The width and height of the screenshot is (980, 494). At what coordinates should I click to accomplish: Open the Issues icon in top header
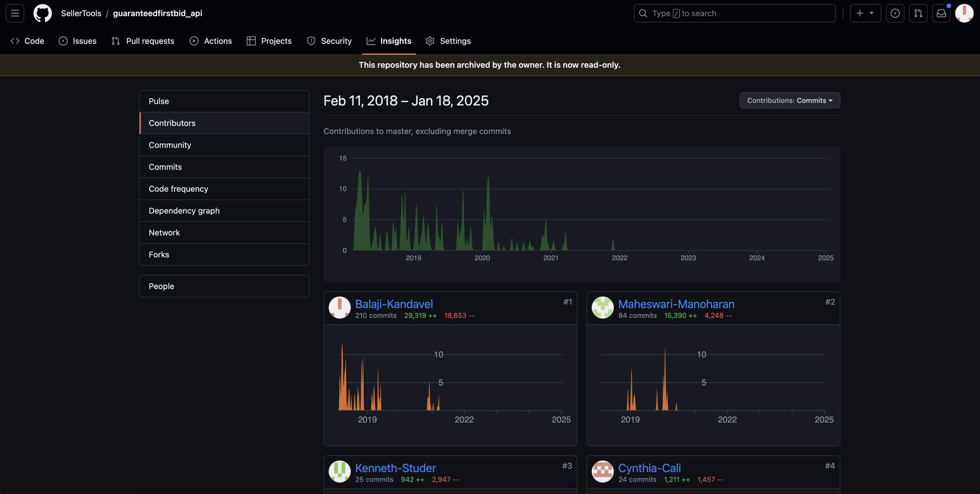(895, 13)
